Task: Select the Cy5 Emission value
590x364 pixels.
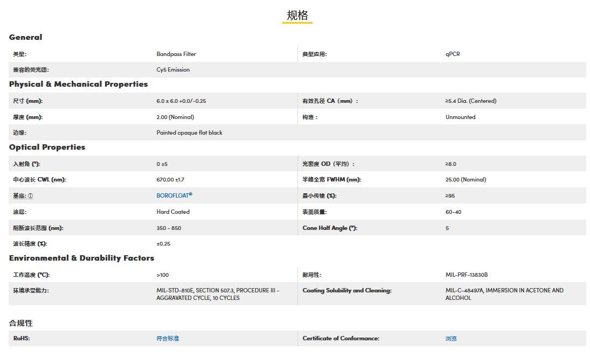Action: pos(173,70)
